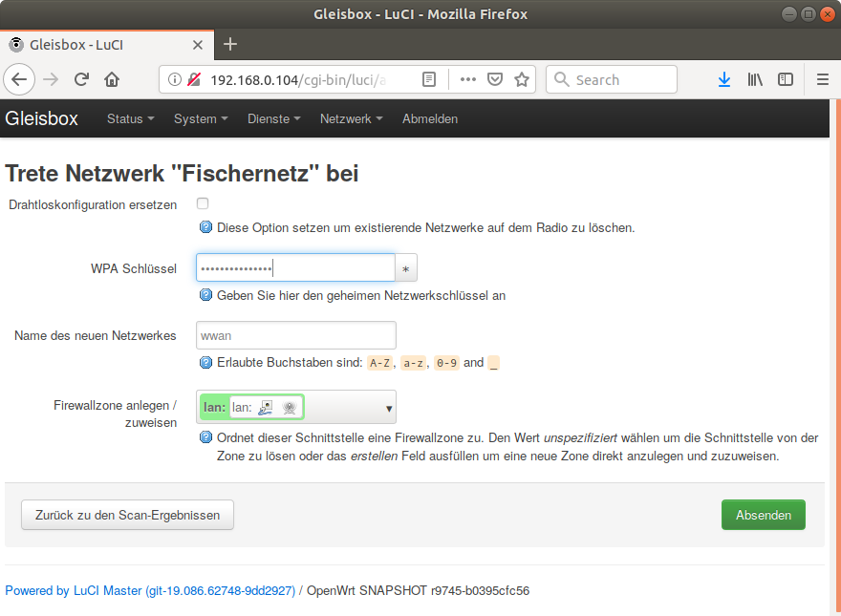The width and height of the screenshot is (841, 616).
Task: Go back to previous page in Firefox
Action: pyautogui.click(x=19, y=79)
